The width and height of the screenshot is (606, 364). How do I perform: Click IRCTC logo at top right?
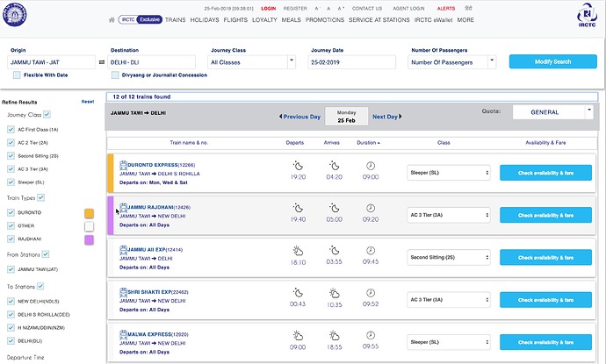tap(586, 18)
